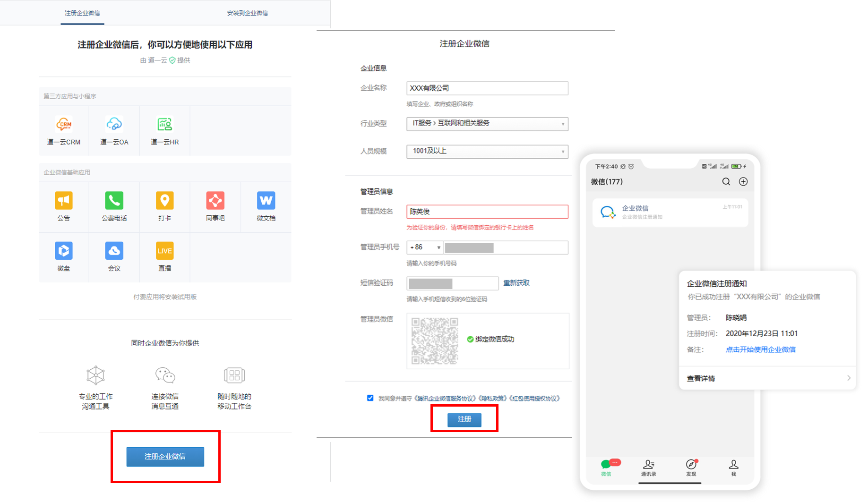Tap the search icon in phone WeChat
The width and height of the screenshot is (868, 502).
point(726,182)
